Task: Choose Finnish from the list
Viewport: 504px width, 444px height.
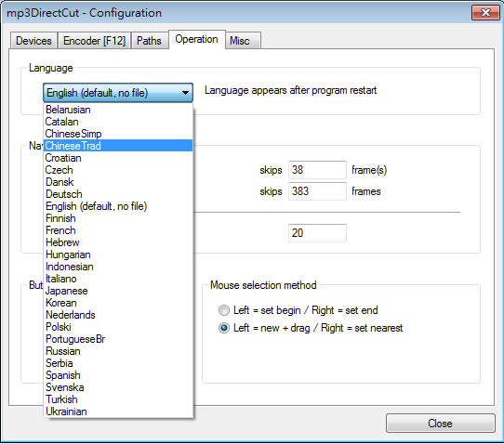Action: [118, 218]
